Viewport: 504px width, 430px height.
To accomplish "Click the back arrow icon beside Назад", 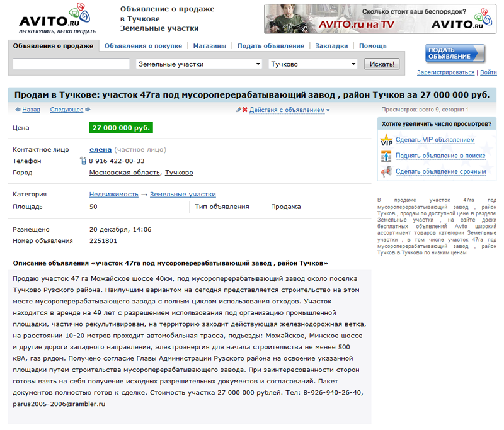I will pos(18,110).
